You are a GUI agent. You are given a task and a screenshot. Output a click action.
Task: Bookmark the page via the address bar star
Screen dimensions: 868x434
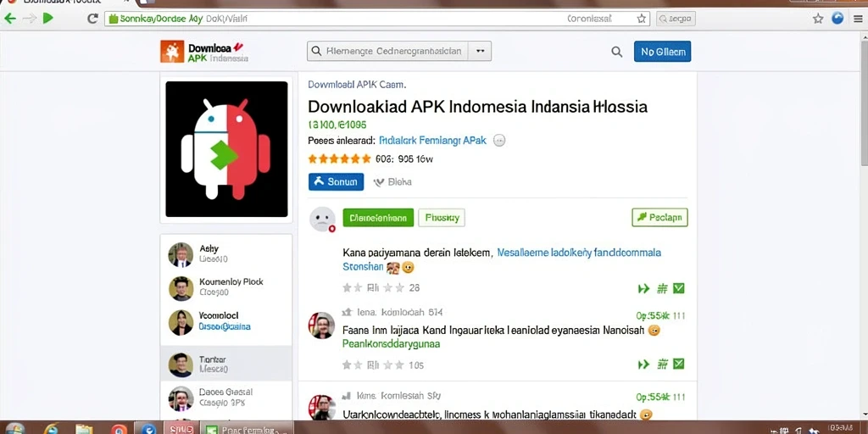(642, 19)
